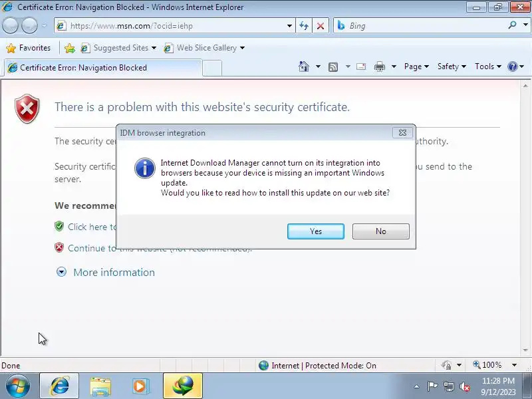
Task: Open Print options dropdown arrow
Action: click(x=394, y=66)
